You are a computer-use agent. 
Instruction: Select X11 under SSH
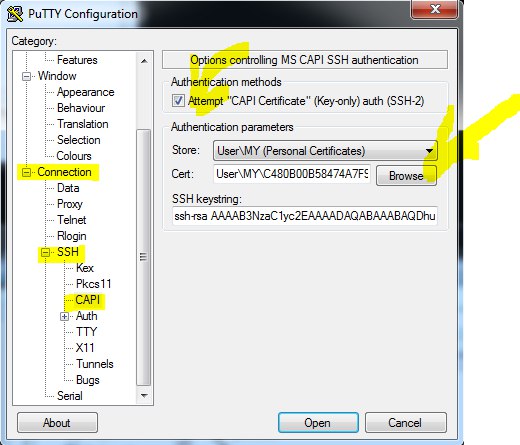click(x=85, y=348)
